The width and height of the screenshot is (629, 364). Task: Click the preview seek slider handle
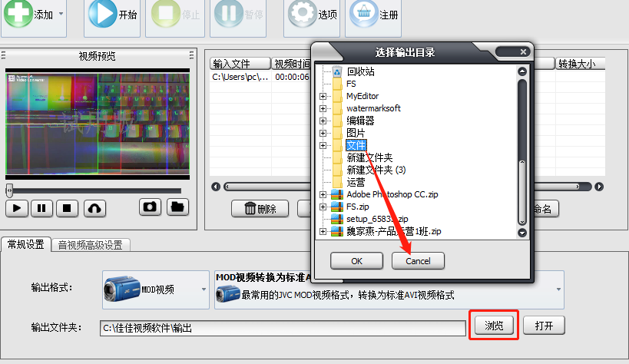pyautogui.click(x=9, y=190)
